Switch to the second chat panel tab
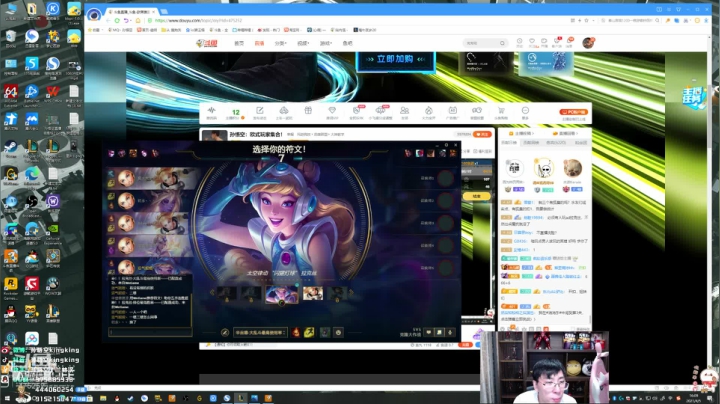Screen dimensions: 720x404 tap(531, 143)
